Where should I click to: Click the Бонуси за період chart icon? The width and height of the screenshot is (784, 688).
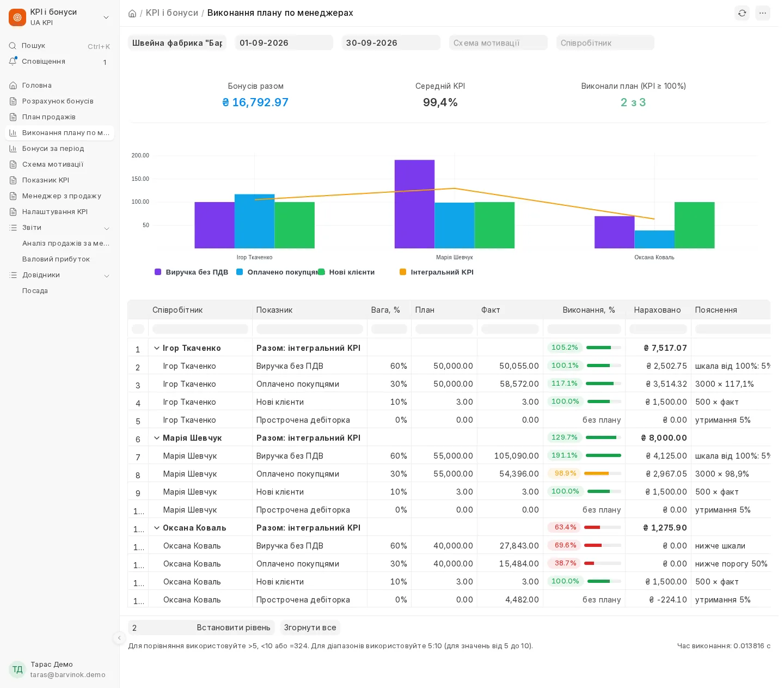click(13, 149)
